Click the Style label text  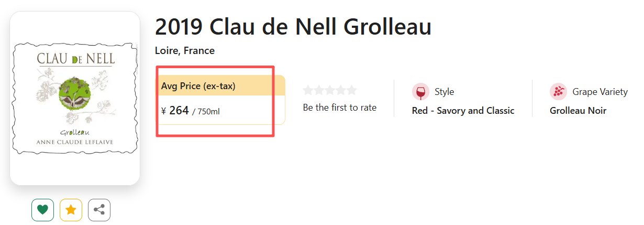click(x=444, y=92)
